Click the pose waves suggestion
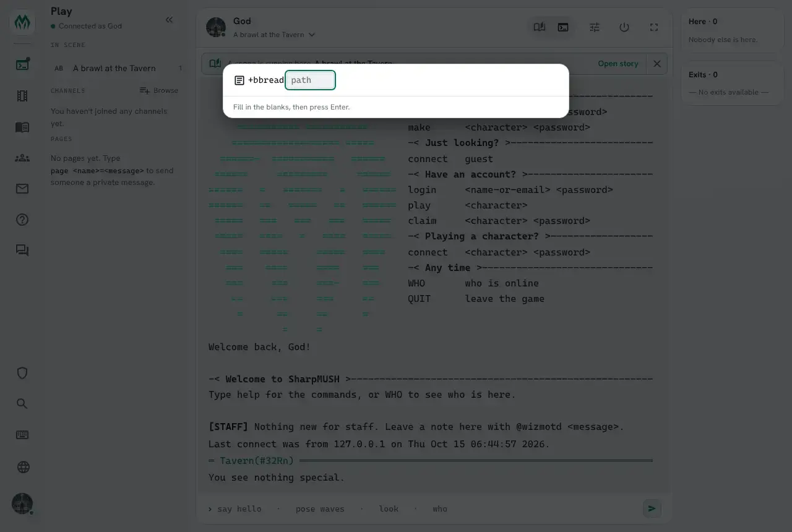The image size is (792, 532). (x=320, y=508)
